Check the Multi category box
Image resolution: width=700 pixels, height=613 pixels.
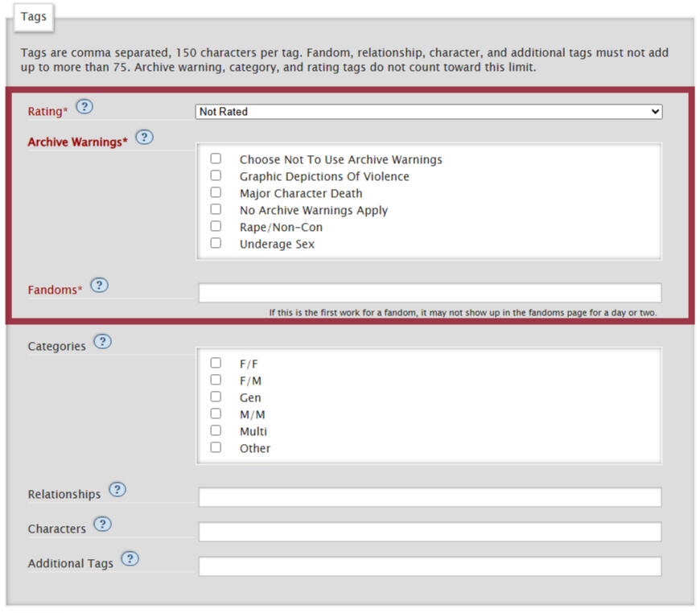pos(216,430)
